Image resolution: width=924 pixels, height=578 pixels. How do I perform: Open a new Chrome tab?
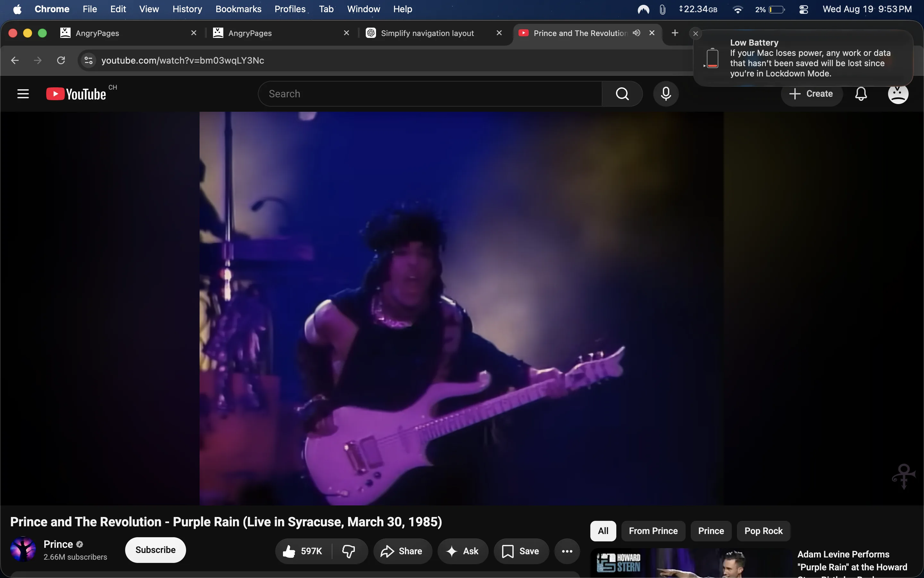[675, 33]
